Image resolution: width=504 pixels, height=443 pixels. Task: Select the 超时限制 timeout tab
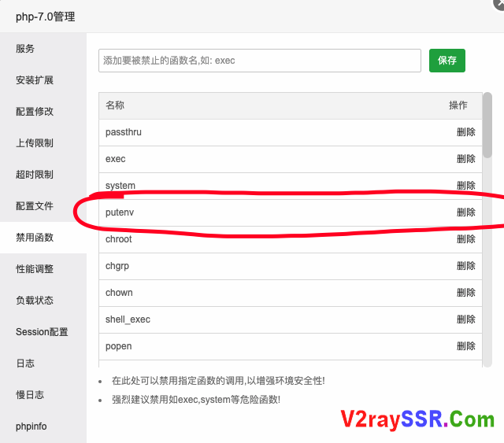(35, 175)
